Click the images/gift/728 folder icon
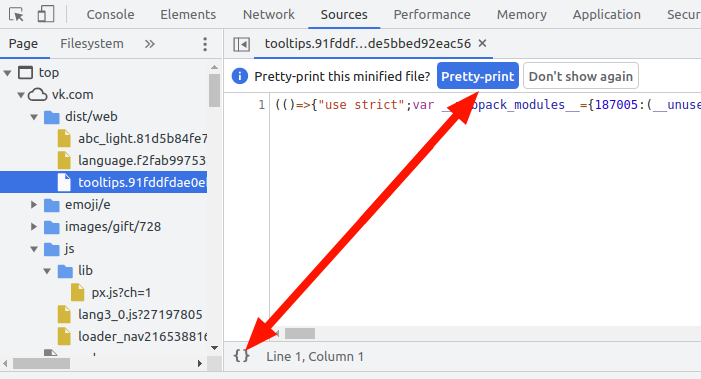Image resolution: width=701 pixels, height=379 pixels. 52,227
